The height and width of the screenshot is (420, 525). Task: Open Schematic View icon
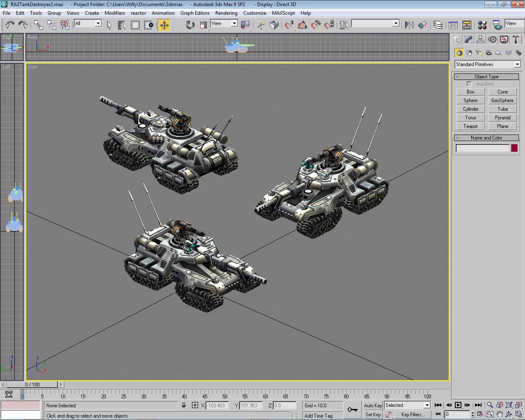point(467,25)
